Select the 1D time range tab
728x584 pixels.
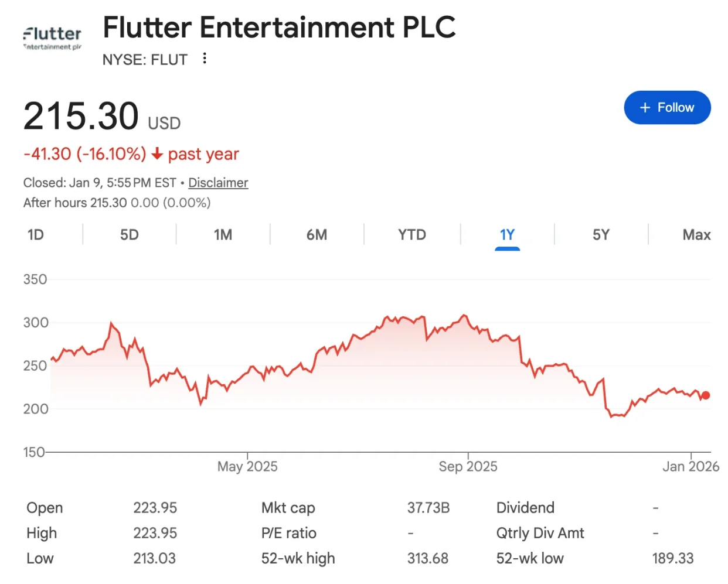point(36,235)
